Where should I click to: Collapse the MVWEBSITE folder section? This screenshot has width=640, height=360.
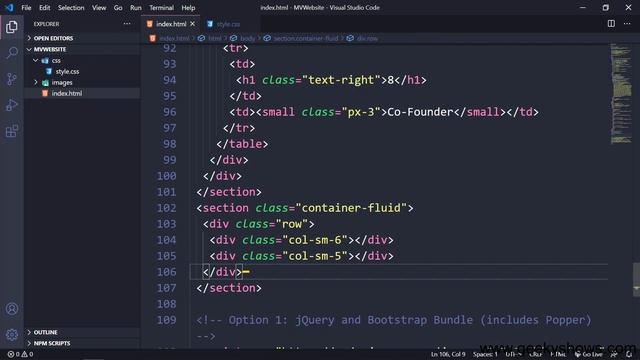tap(49, 49)
